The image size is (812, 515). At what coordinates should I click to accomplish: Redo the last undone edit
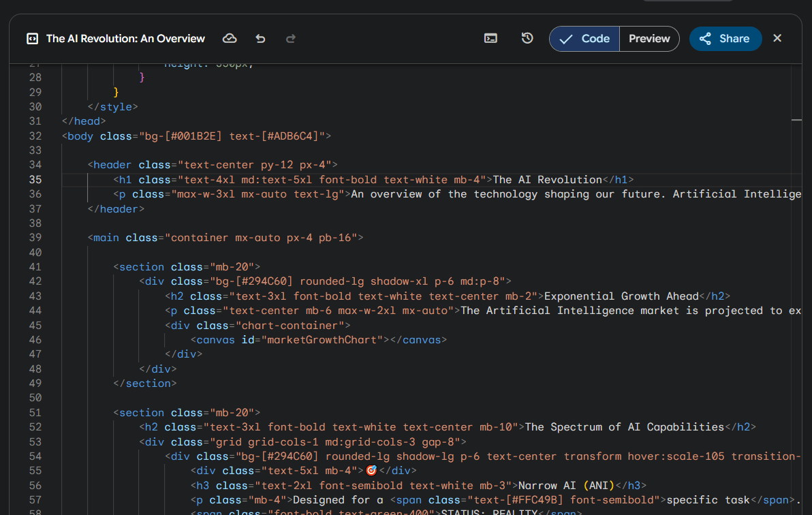pos(291,39)
